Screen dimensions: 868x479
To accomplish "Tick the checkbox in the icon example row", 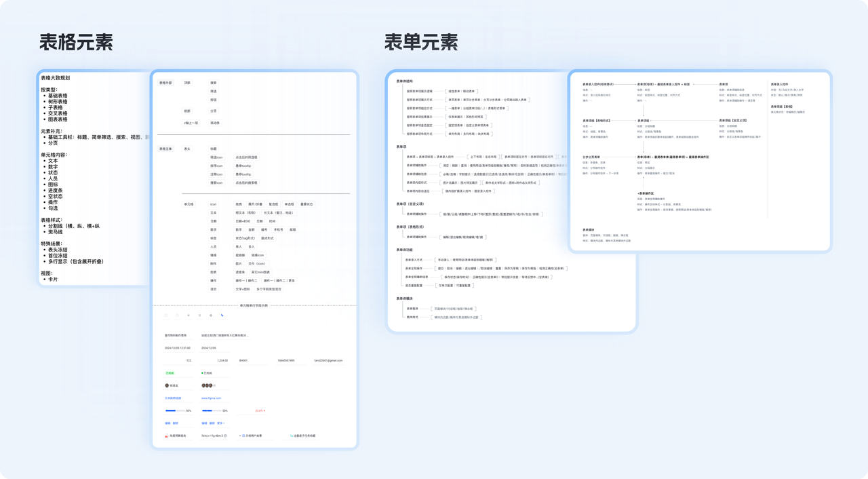I will tap(166, 315).
